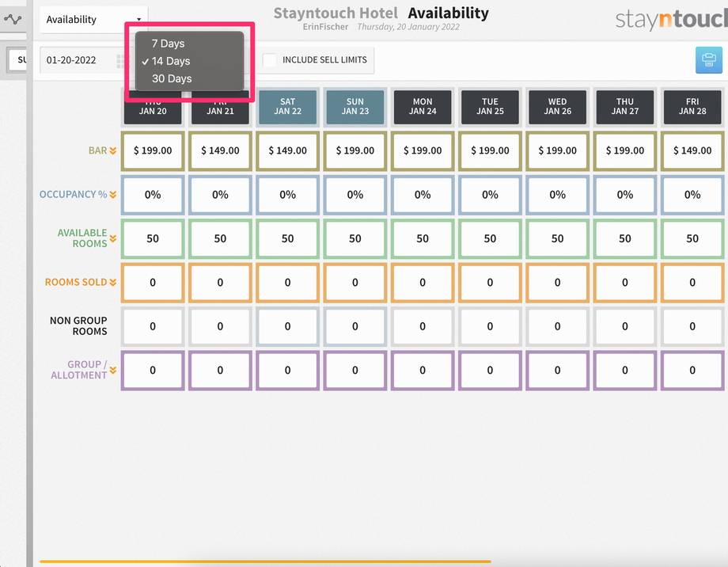Screen dimensions: 728x567
Task: Click the group allotment cell for Jan 28
Action: (692, 371)
